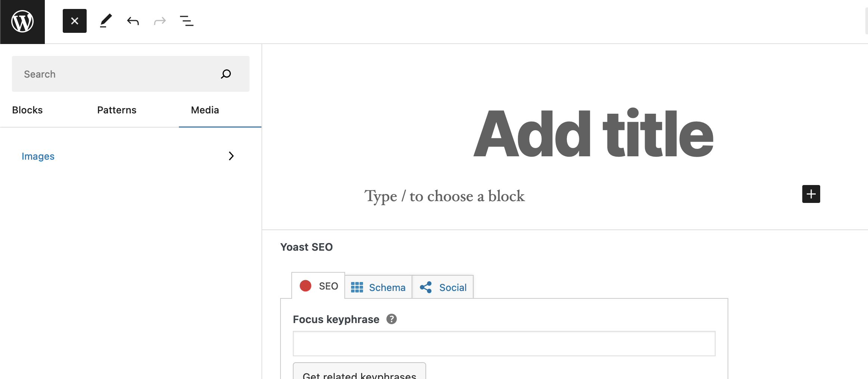Click the Social share icon
Viewport: 868px width, 379px height.
click(x=426, y=287)
